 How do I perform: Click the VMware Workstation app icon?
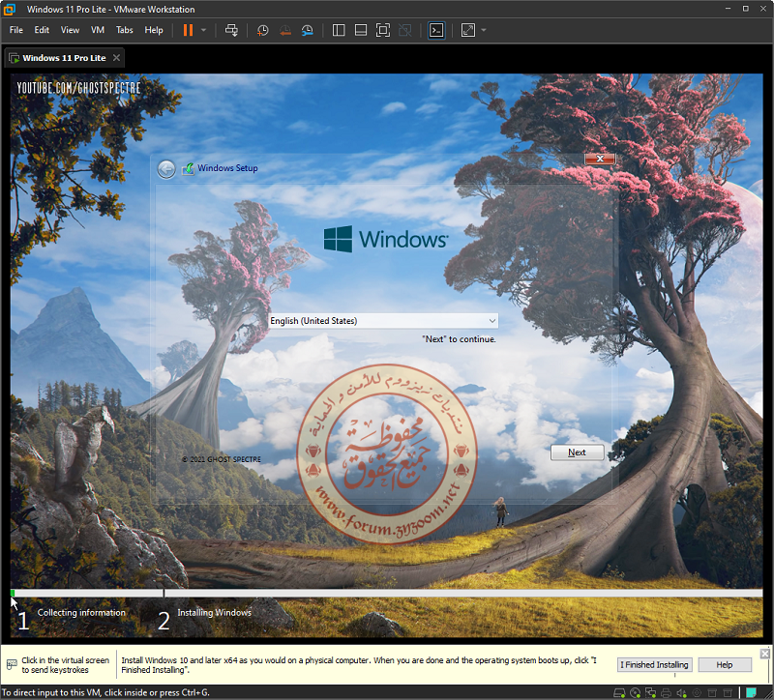tap(9, 9)
